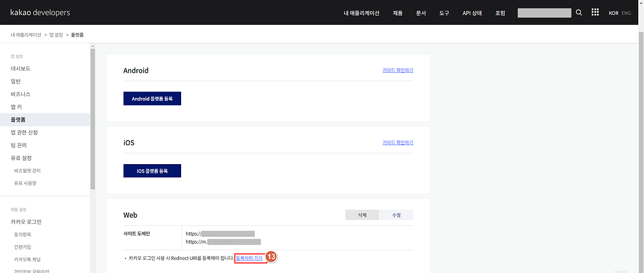Open 간편가입 sidebar item
The height and width of the screenshot is (273, 644).
click(22, 247)
